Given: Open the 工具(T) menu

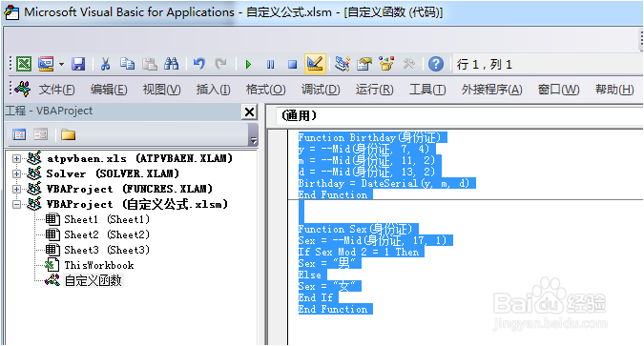Looking at the screenshot, I should point(427,89).
